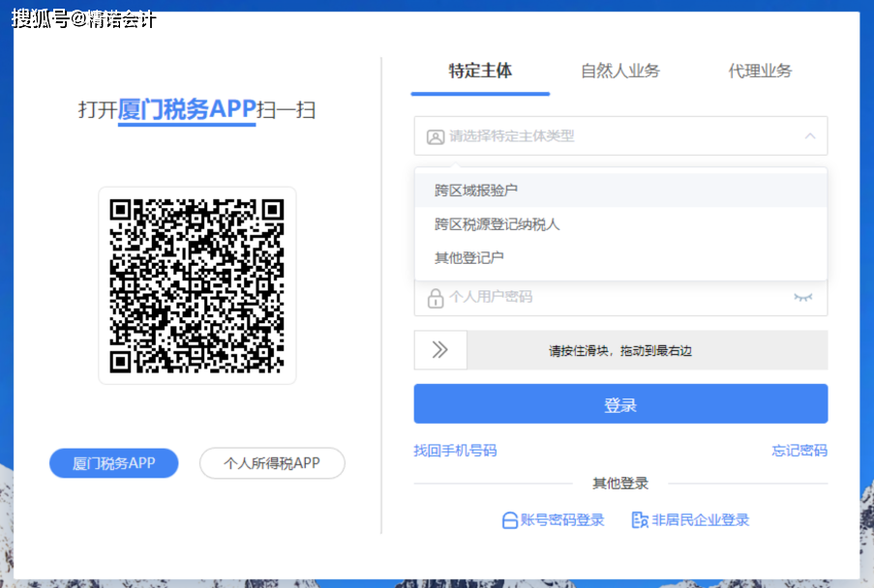Viewport: 874px width, 588px height.
Task: Open the 请选择特定主体类型 dropdown field
Action: [x=620, y=135]
